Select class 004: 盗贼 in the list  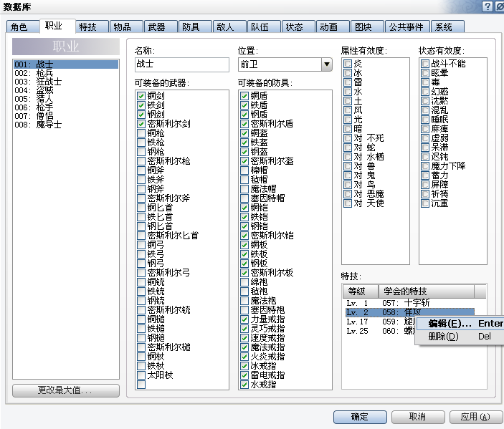click(66, 90)
